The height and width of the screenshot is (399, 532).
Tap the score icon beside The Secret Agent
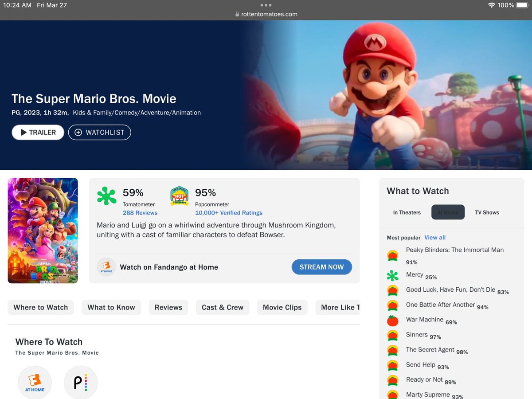coord(392,351)
